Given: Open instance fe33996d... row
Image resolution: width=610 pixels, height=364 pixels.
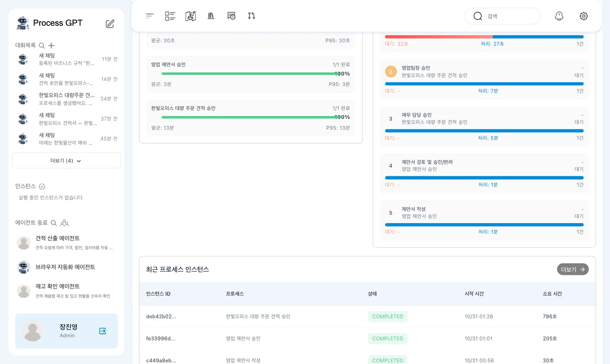Looking at the screenshot, I should 367,338.
